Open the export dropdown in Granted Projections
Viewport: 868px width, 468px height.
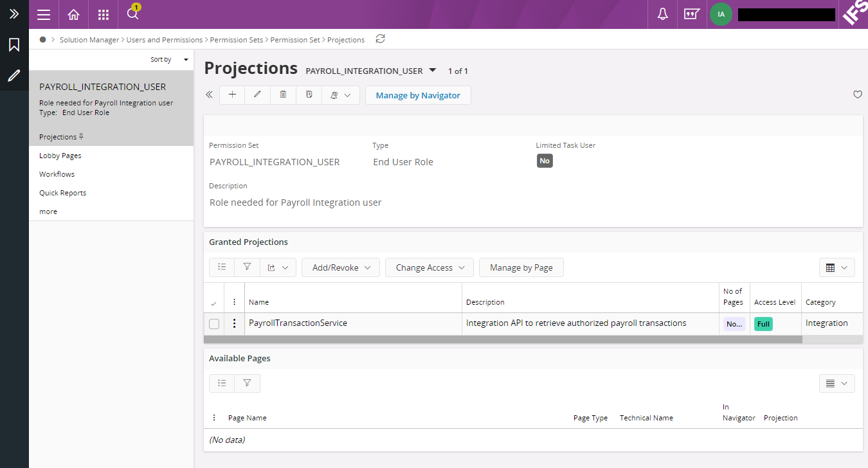point(278,267)
